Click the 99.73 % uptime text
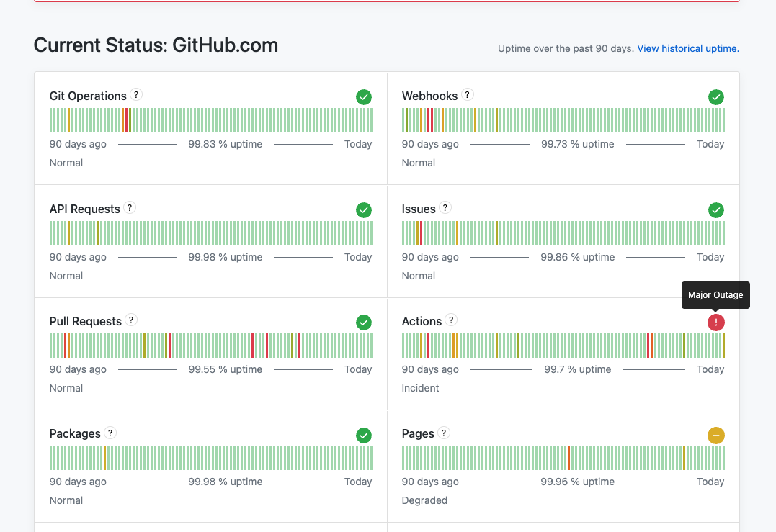This screenshot has width=776, height=532. click(578, 145)
